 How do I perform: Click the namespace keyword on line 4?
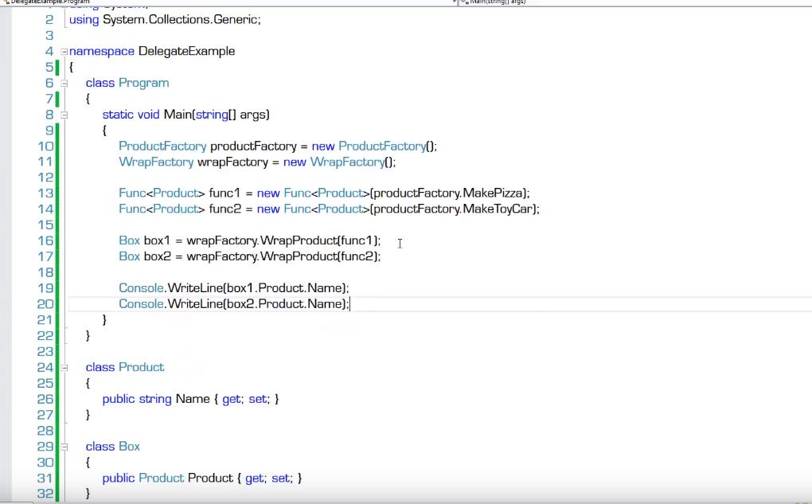102,51
